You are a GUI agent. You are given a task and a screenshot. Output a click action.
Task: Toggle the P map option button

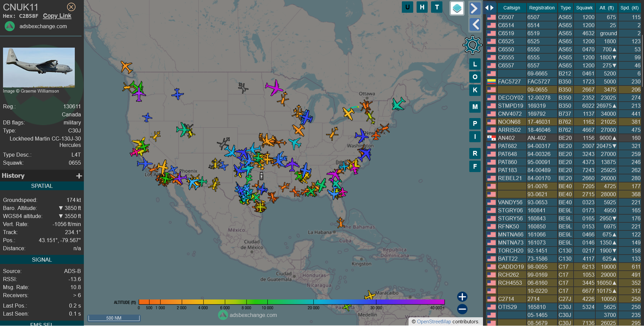click(475, 124)
